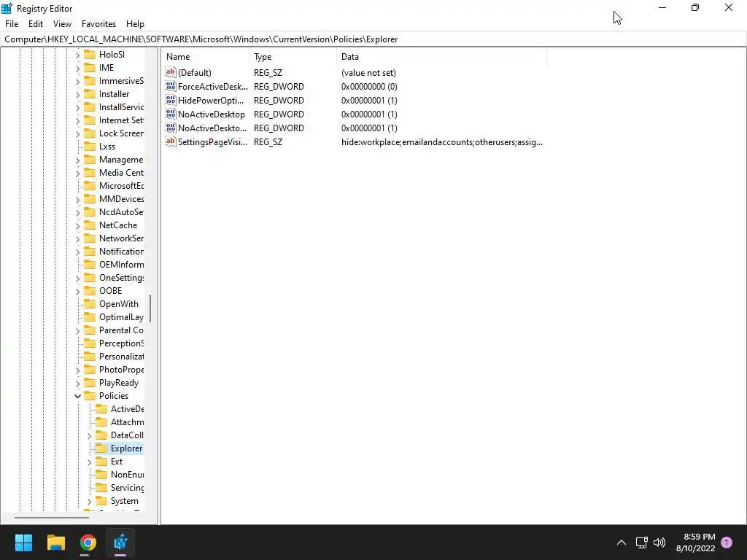Select the Policies key label
This screenshot has width=747, height=560.
[x=113, y=396]
